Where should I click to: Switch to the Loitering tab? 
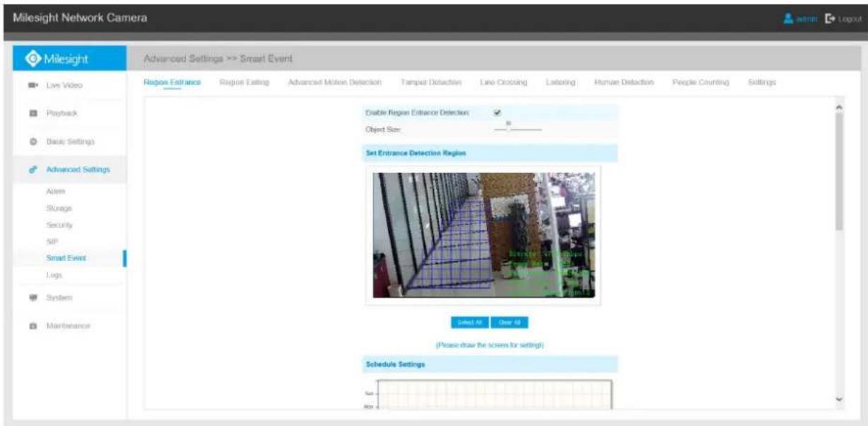(x=560, y=83)
